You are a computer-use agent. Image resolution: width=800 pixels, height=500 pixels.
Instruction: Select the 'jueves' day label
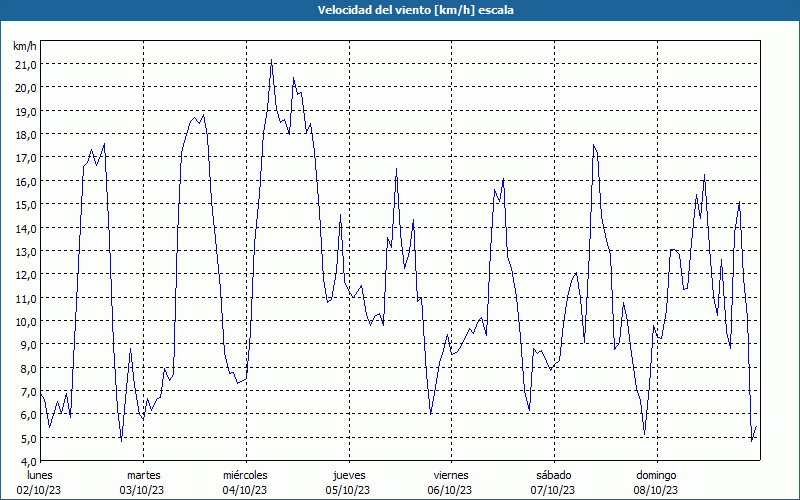tap(349, 475)
